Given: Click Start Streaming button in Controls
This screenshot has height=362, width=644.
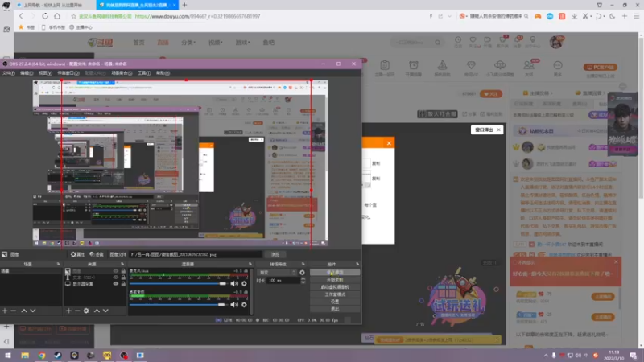Looking at the screenshot, I should 335,272.
